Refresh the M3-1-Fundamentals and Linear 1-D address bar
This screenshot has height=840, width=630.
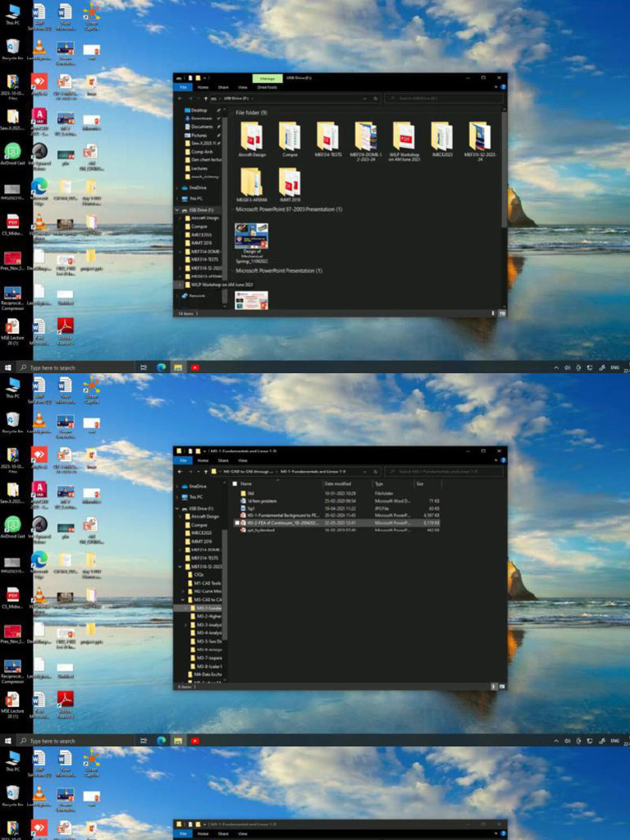[x=376, y=472]
